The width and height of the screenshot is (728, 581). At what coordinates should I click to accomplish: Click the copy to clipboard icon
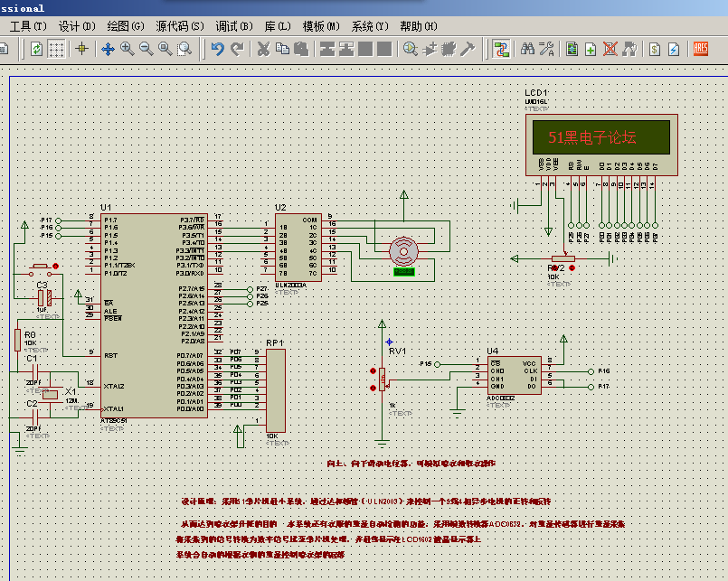coord(282,49)
